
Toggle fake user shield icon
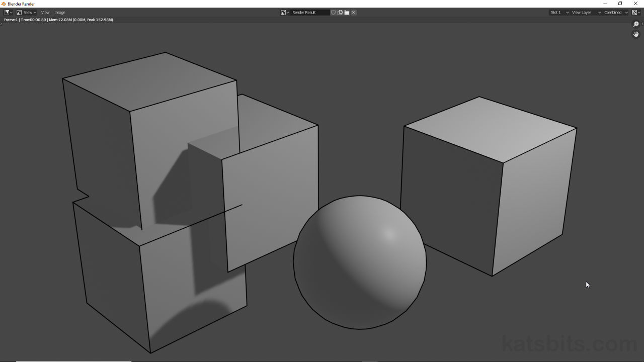(x=333, y=12)
